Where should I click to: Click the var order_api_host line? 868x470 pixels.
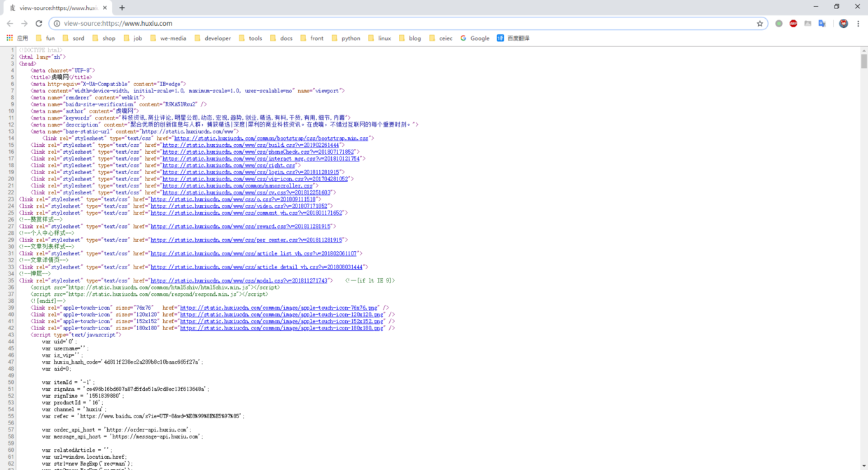(116, 430)
